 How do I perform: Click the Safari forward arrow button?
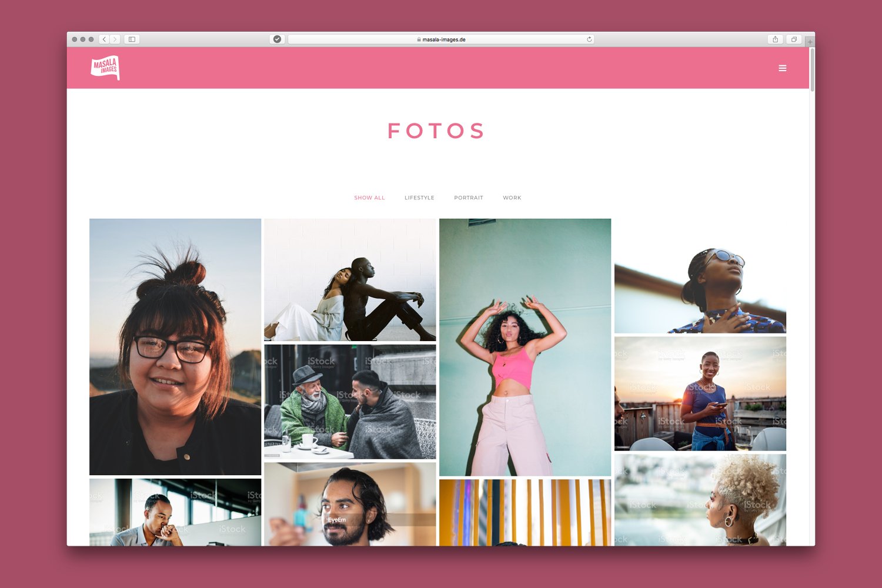tap(115, 39)
